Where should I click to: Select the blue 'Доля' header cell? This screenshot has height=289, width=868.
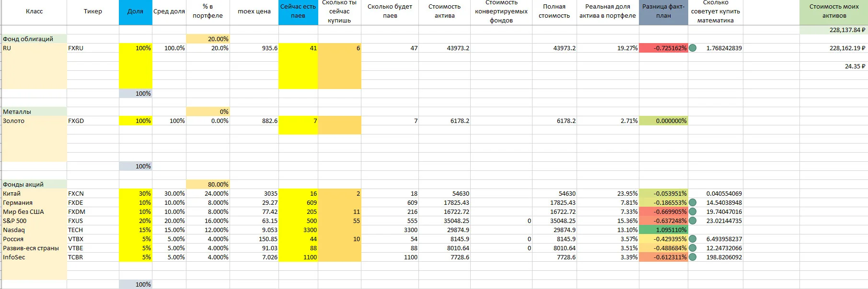tap(136, 12)
